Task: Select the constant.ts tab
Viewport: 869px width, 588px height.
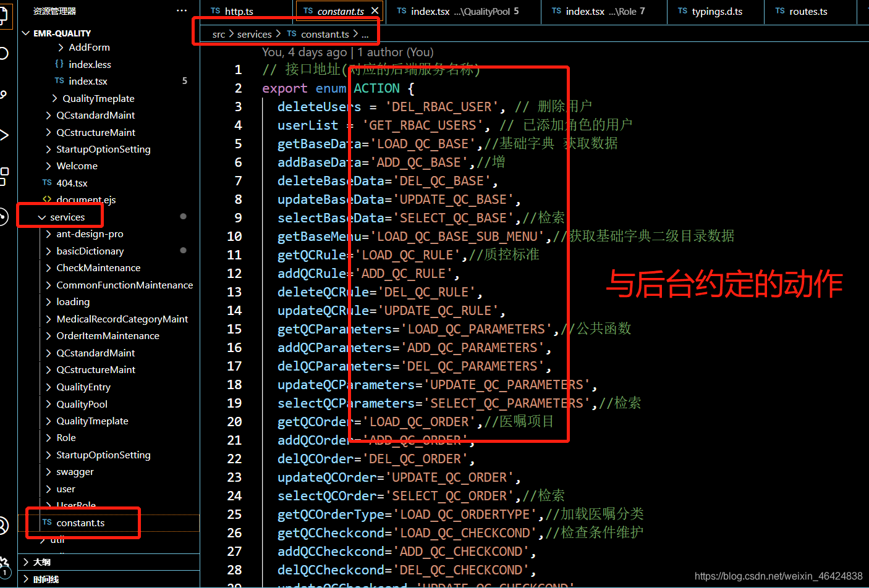Action: click(341, 11)
